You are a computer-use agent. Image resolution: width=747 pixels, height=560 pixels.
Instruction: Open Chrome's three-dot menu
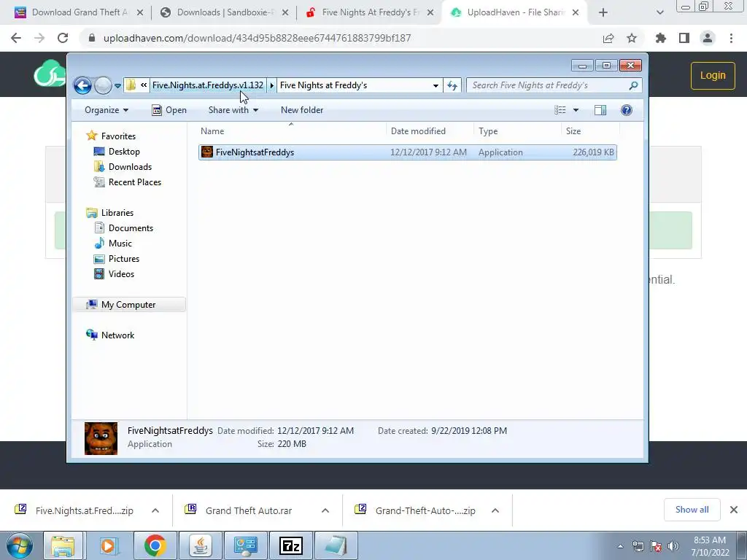tap(731, 38)
